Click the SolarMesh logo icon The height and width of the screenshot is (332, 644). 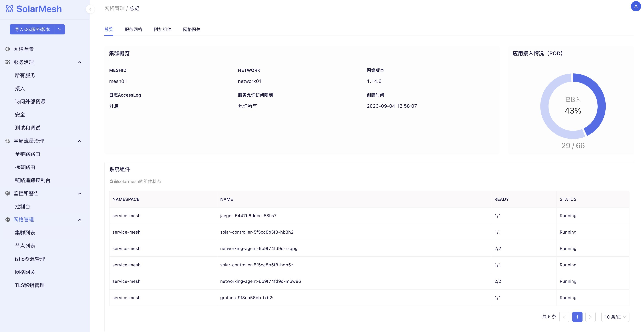[x=9, y=9]
